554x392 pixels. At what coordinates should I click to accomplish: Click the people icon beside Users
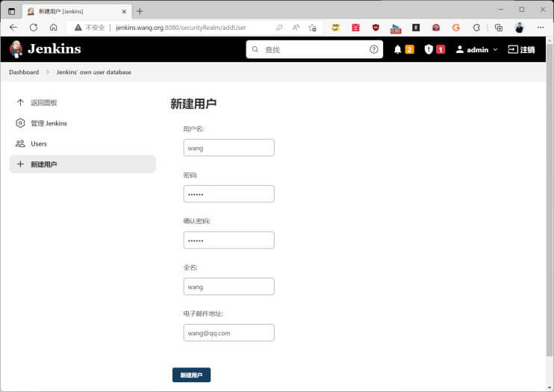(20, 143)
